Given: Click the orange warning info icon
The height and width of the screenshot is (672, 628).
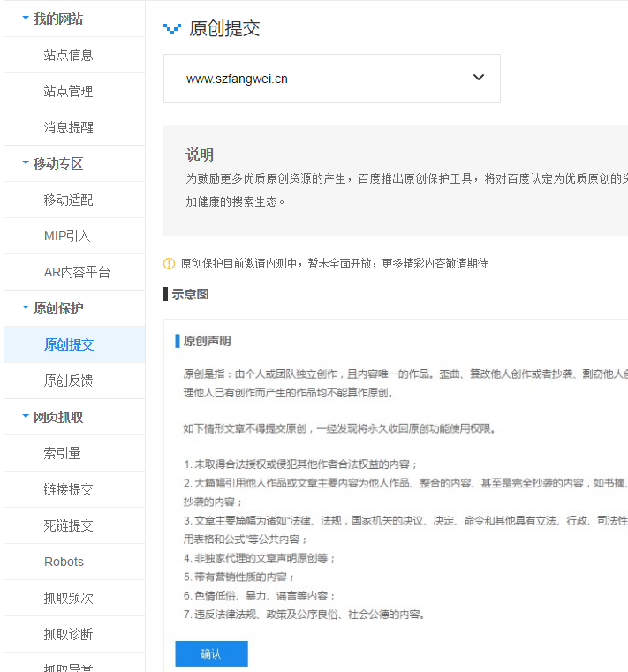Looking at the screenshot, I should coord(169,263).
